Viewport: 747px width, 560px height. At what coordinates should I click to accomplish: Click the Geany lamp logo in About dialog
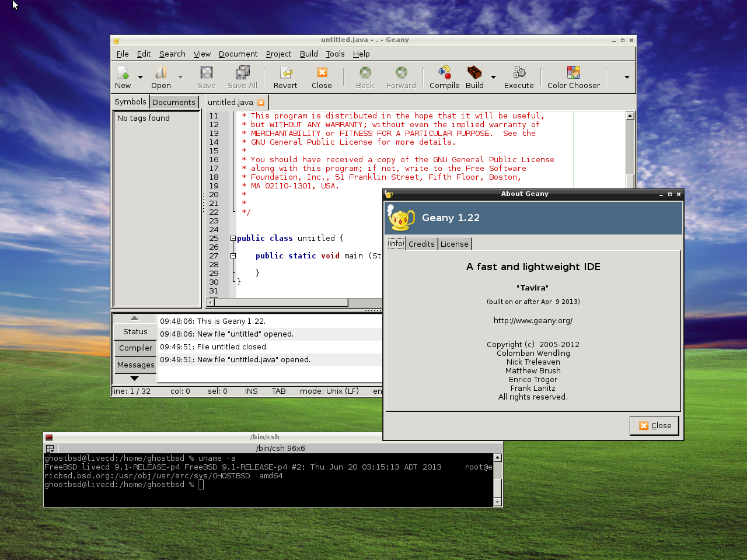[401, 218]
